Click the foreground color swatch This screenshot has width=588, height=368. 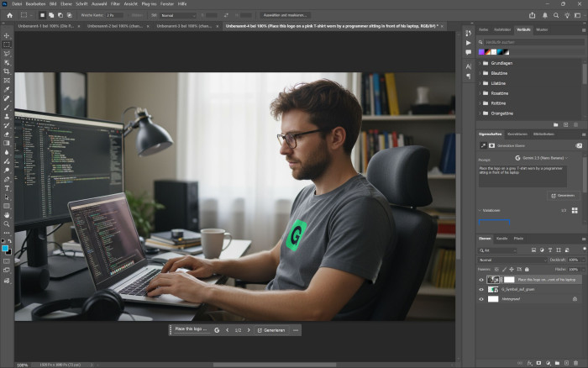tap(5, 249)
